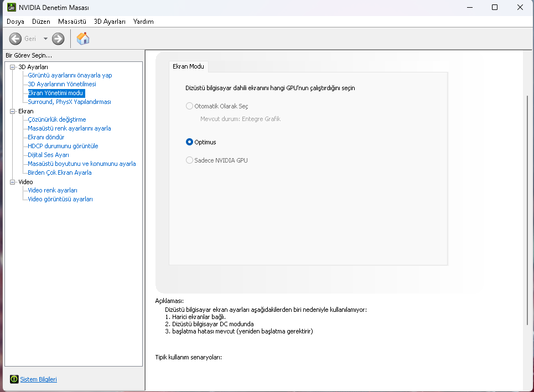
Task: Click the Açıklaması: heading text
Action: pos(169,301)
